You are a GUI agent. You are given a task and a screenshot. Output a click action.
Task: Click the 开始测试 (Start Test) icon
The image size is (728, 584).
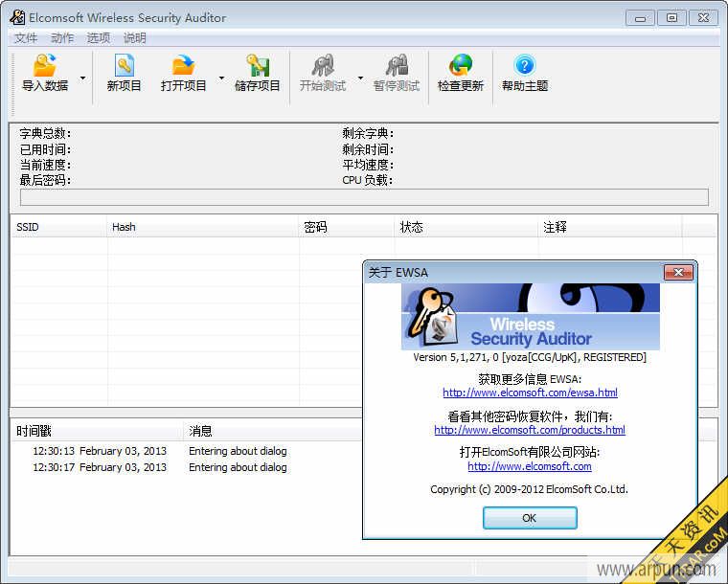coord(323,65)
